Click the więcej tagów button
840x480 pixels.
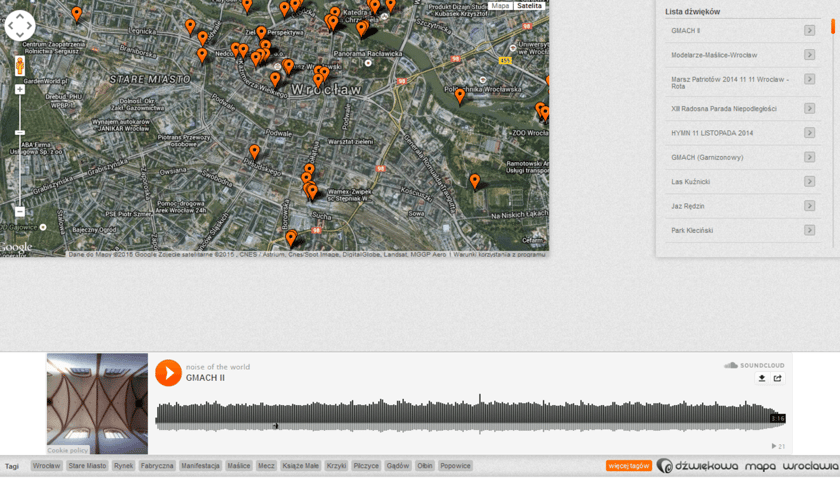coord(628,466)
